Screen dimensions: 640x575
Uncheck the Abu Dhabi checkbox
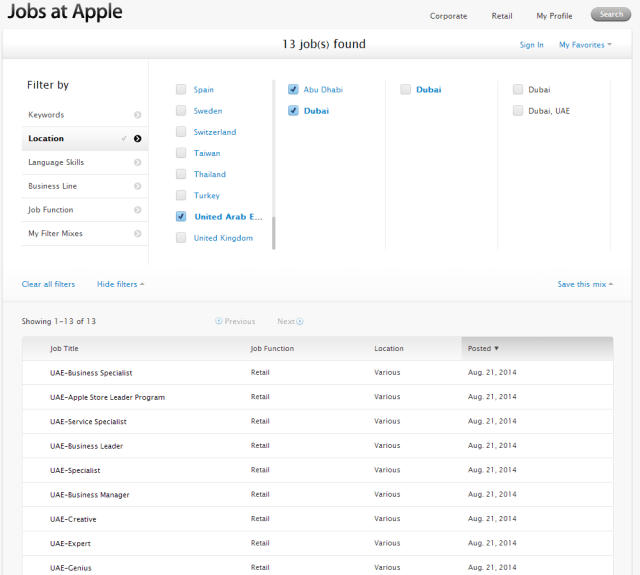pyautogui.click(x=293, y=89)
